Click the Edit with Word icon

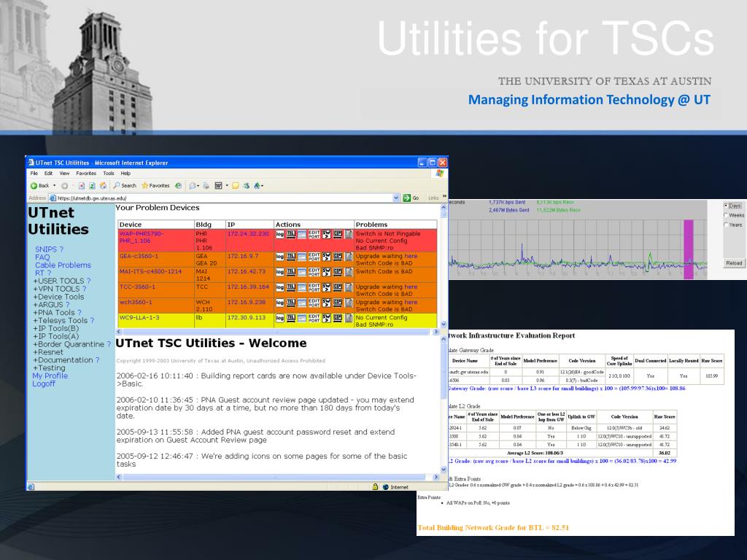[x=218, y=186]
